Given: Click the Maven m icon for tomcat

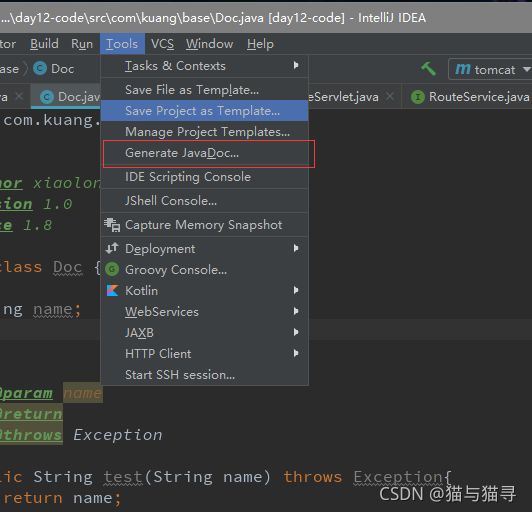Looking at the screenshot, I should [x=463, y=69].
